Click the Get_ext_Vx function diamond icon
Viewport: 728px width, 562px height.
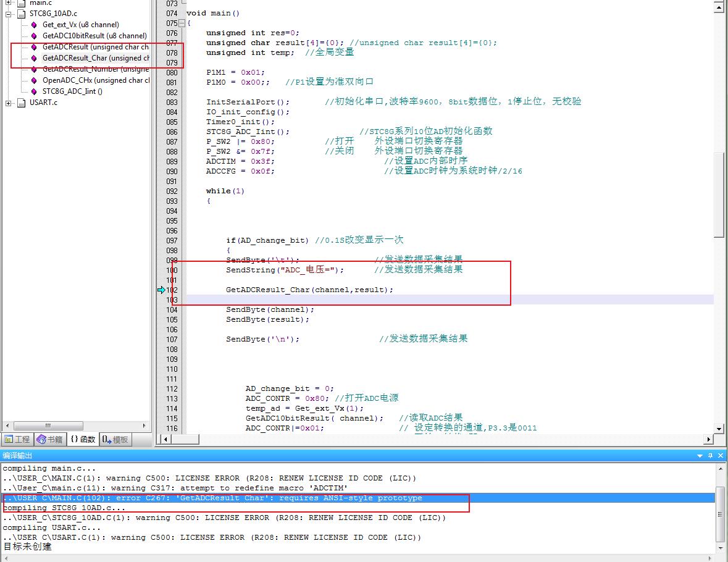click(x=34, y=25)
